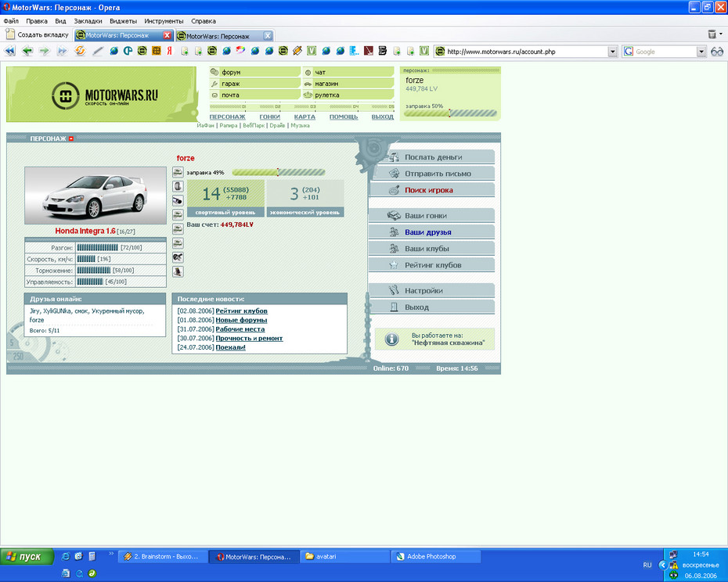The height and width of the screenshot is (582, 728).
Task: Open the Windows пуск Start button
Action: 27,556
